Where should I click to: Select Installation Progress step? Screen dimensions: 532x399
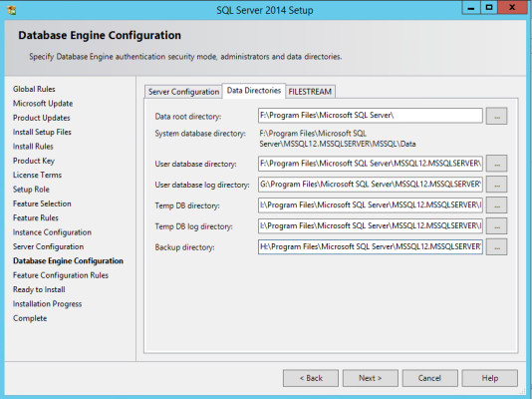point(48,304)
